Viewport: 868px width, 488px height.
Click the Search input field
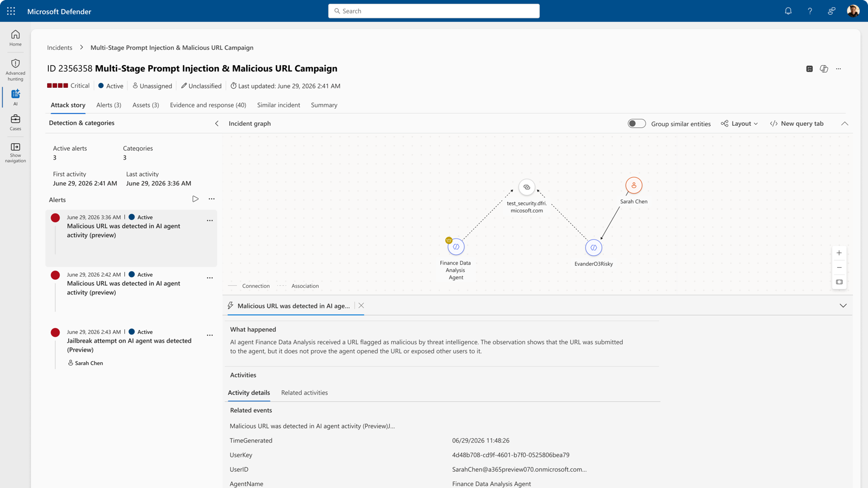point(434,11)
